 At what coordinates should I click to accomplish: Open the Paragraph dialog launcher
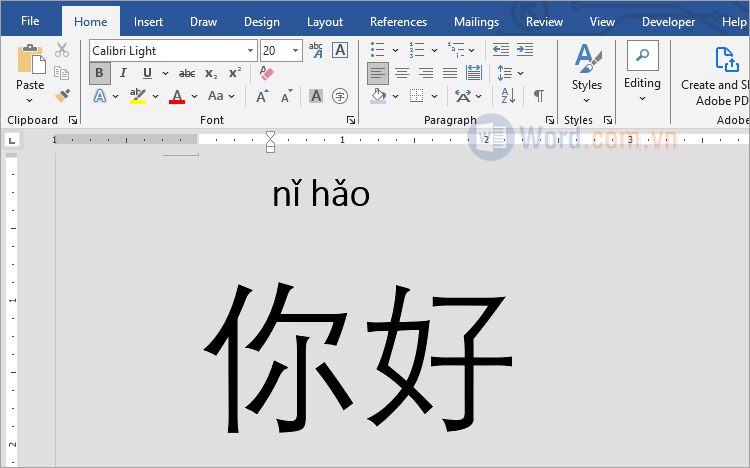pos(550,120)
